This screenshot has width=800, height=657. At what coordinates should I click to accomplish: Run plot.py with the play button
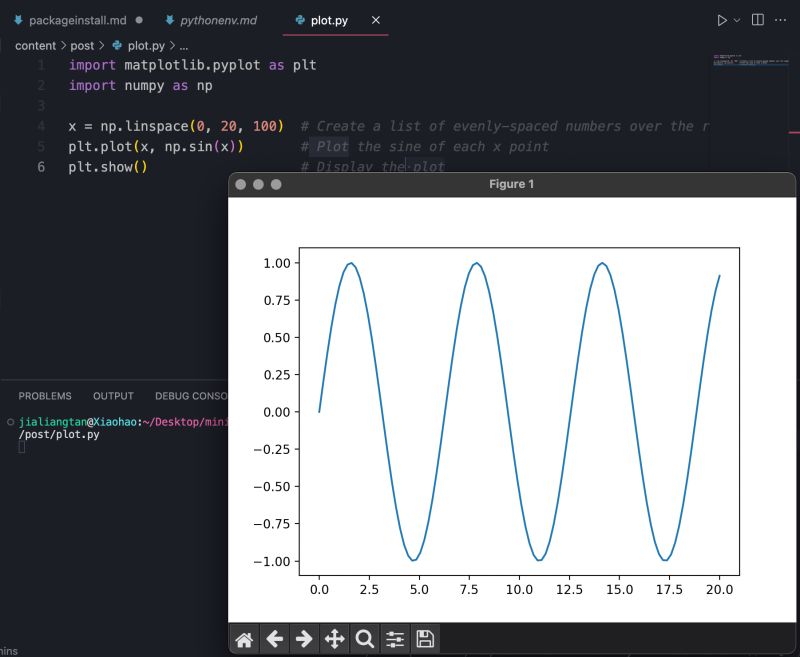tap(722, 20)
